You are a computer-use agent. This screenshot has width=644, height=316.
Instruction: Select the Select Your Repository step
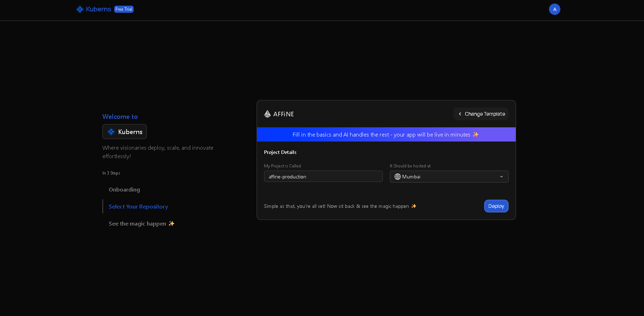pyautogui.click(x=138, y=206)
